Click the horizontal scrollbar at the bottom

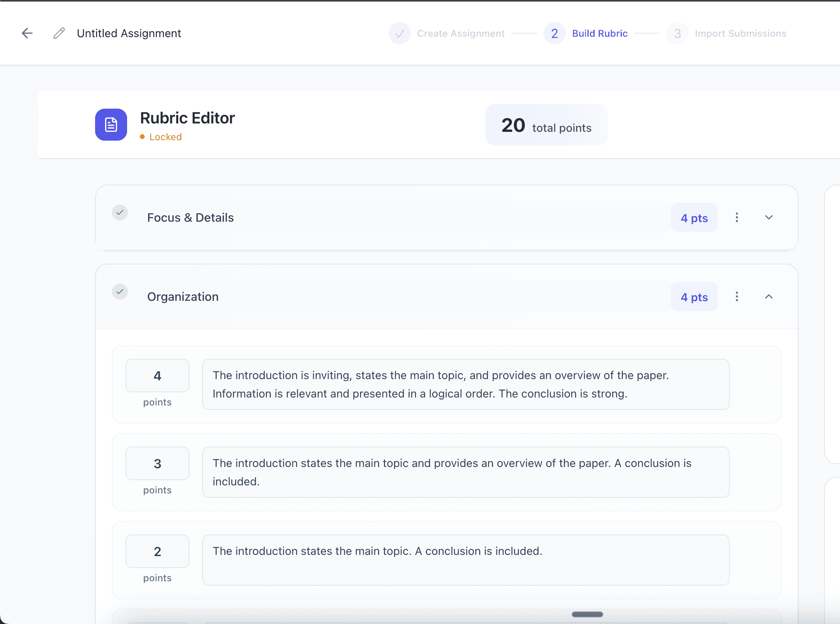(587, 614)
